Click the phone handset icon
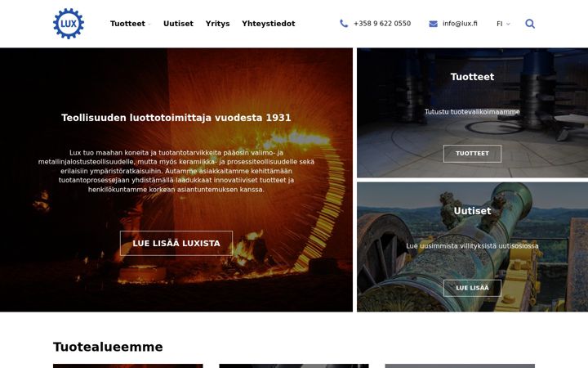The width and height of the screenshot is (588, 368). tap(344, 24)
